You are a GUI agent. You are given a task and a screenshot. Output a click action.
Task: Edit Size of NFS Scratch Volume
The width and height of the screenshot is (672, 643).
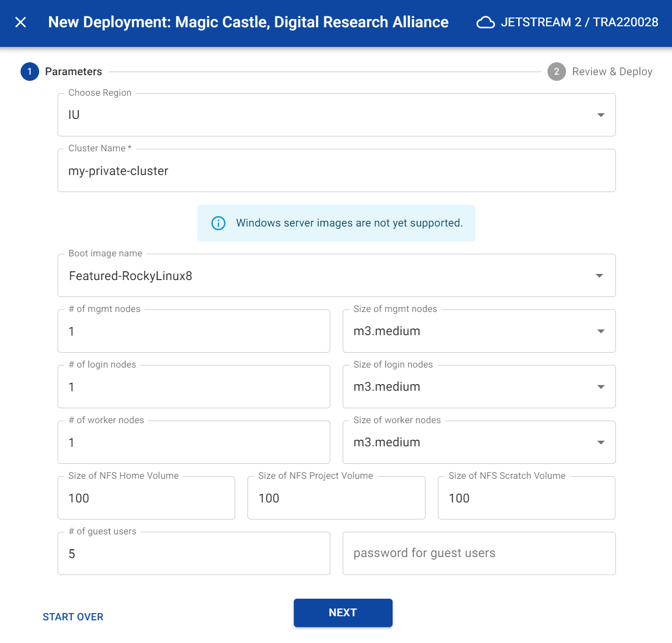(x=526, y=498)
